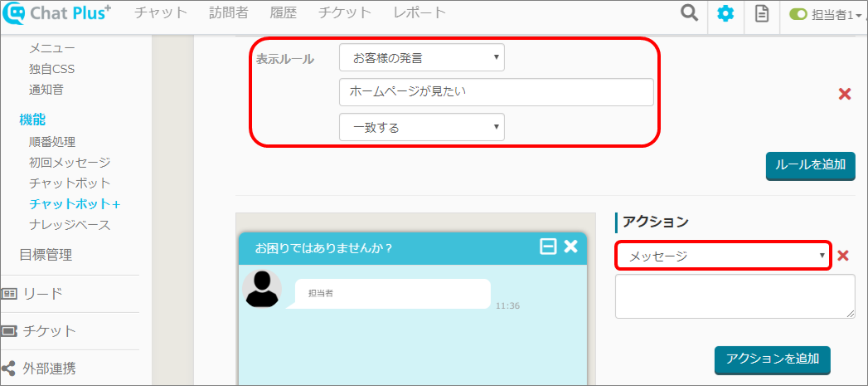Toggle the 担当者1 online status switch

[x=798, y=14]
